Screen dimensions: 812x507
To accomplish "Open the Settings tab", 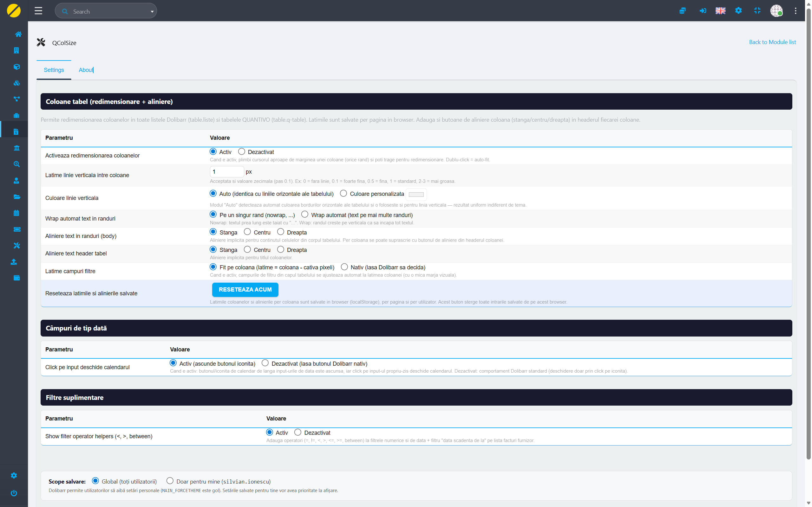I will 54,70.
